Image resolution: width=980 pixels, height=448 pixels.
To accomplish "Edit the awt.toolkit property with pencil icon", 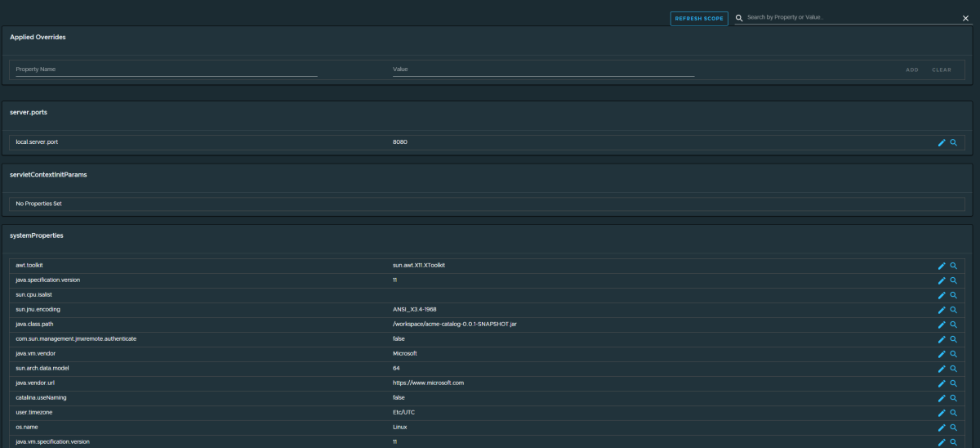I will (942, 266).
